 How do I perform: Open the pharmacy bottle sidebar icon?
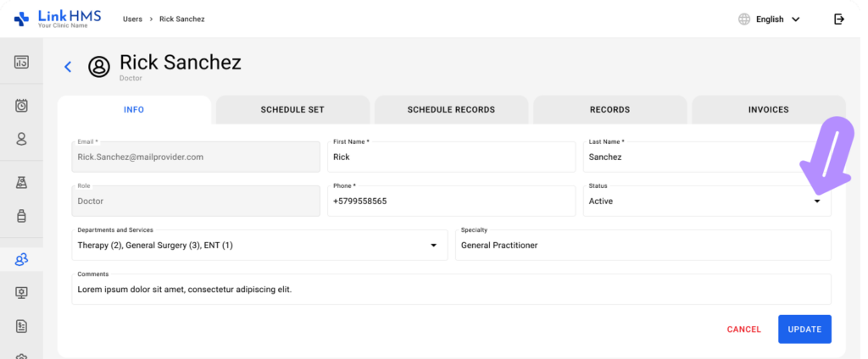tap(21, 216)
